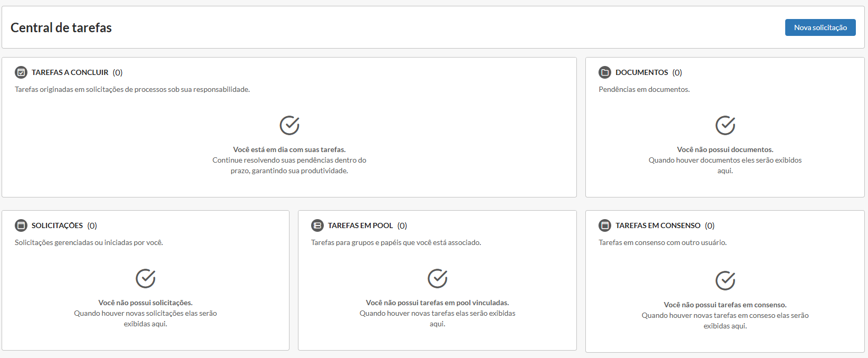
Task: Select the SOLICITAÇÕES section heading
Action: [57, 225]
